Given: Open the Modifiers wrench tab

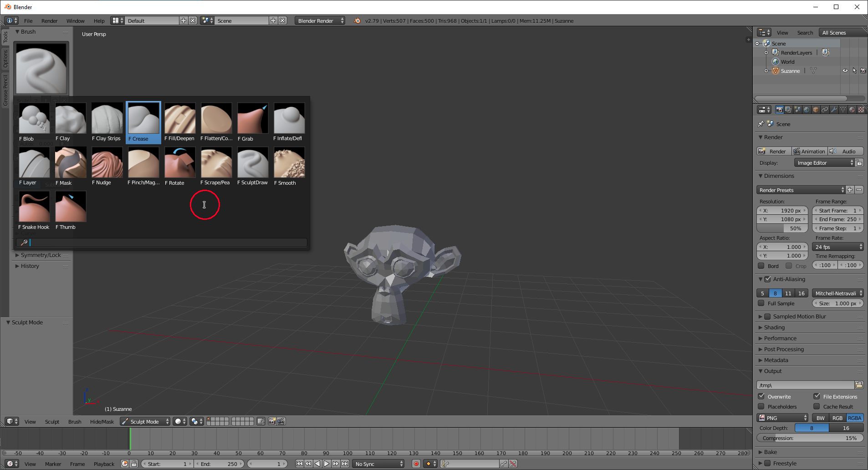Looking at the screenshot, I should coord(834,110).
